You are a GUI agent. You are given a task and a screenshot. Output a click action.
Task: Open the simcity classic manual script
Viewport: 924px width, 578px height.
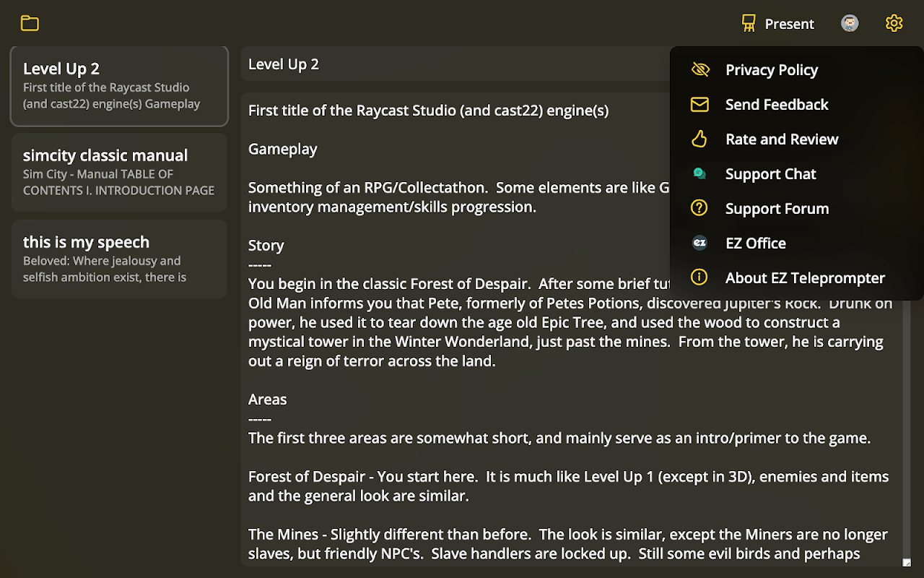click(119, 173)
